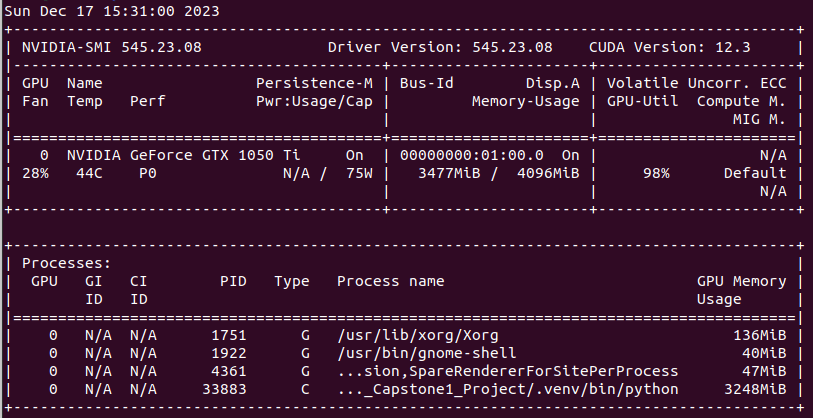This screenshot has width=813, height=418.
Task: Click the 75W power cap value
Action: click(x=360, y=173)
